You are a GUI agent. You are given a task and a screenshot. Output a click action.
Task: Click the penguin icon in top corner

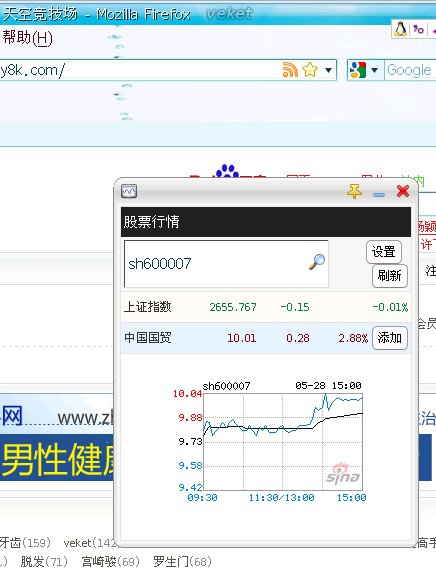(400, 29)
